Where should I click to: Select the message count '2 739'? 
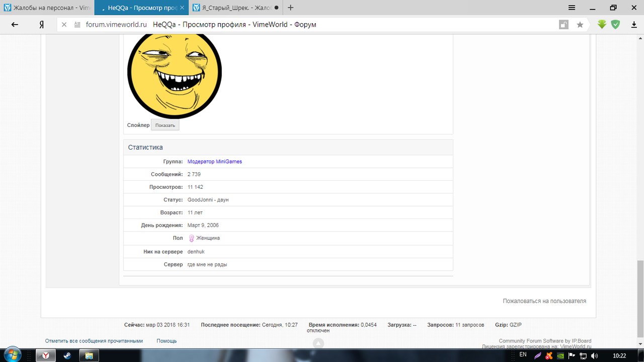coord(194,174)
